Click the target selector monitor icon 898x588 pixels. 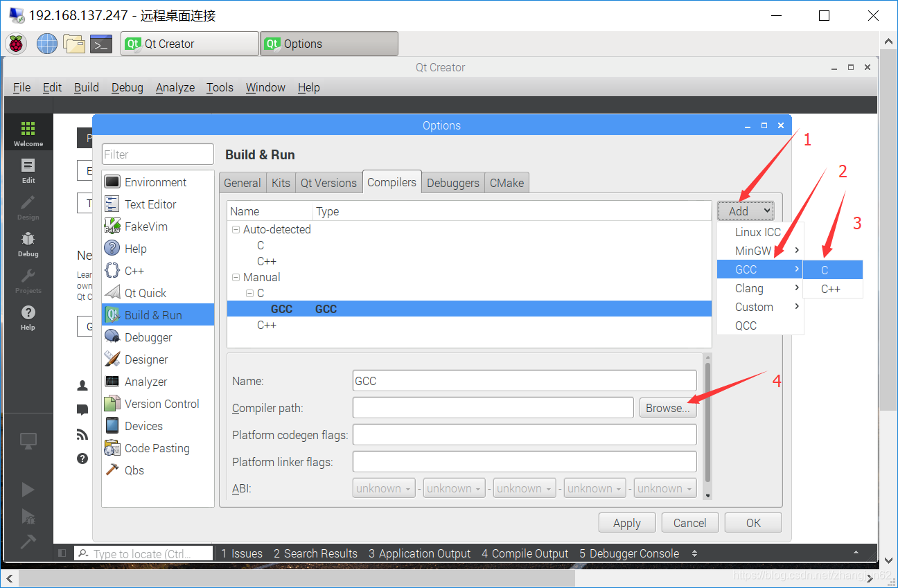coord(28,440)
